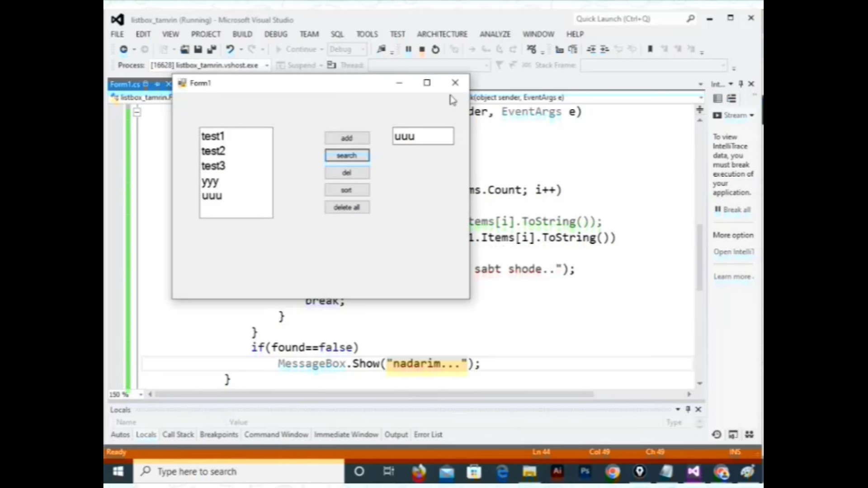Click the text box containing uuu
The image size is (868, 488).
pyautogui.click(x=423, y=136)
